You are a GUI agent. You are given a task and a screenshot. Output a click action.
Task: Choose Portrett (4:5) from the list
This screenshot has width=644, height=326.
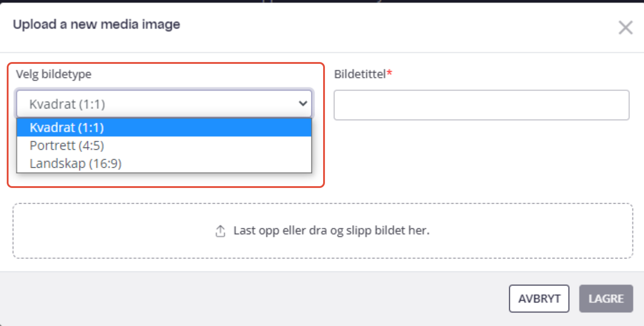pyautogui.click(x=164, y=146)
